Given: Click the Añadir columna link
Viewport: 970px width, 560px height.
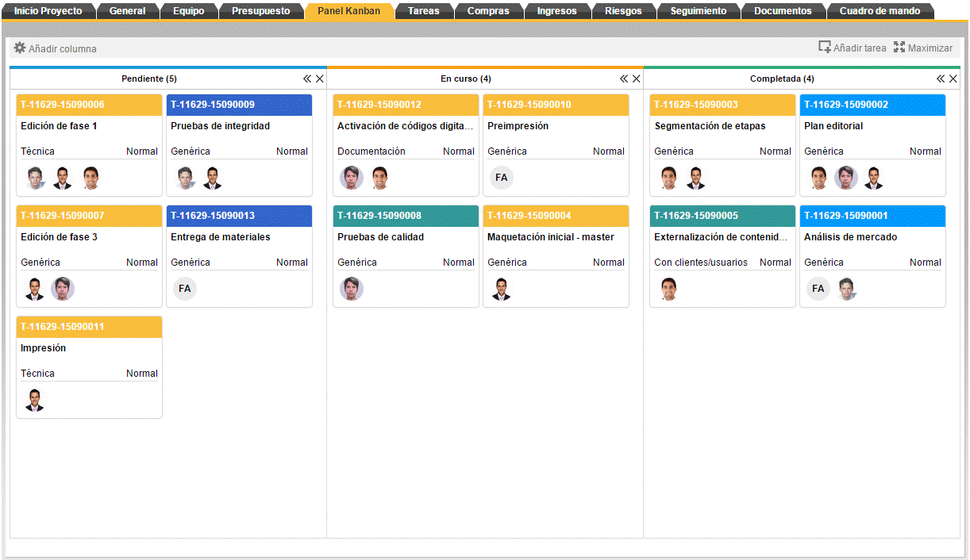Looking at the screenshot, I should [63, 49].
